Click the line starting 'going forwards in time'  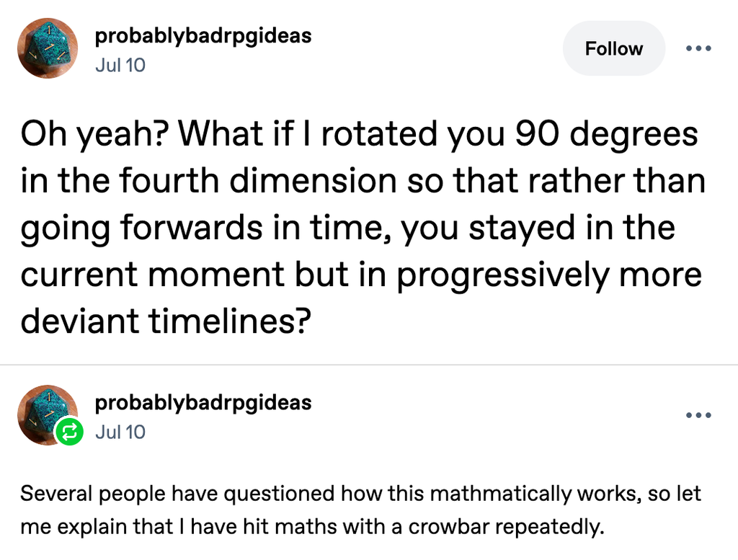click(x=348, y=228)
